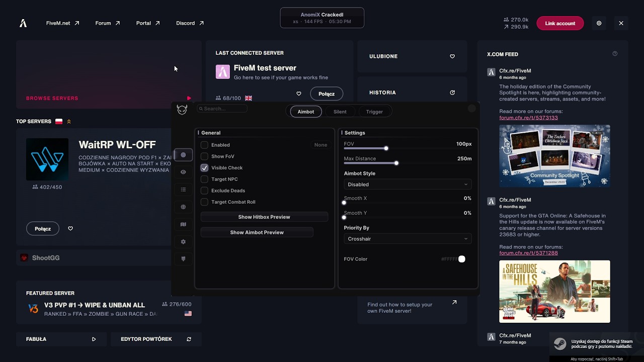The image size is (644, 362).
Task: Uncheck the Visible Check checkbox
Action: 204,168
